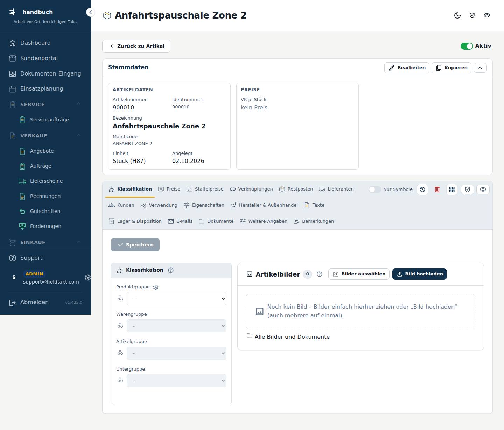Open Produktgruppe settings gear icon
The image size is (504, 430).
point(156,287)
